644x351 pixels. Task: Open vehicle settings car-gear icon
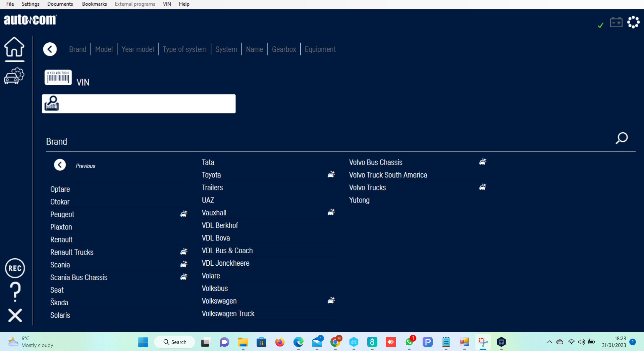tap(14, 76)
